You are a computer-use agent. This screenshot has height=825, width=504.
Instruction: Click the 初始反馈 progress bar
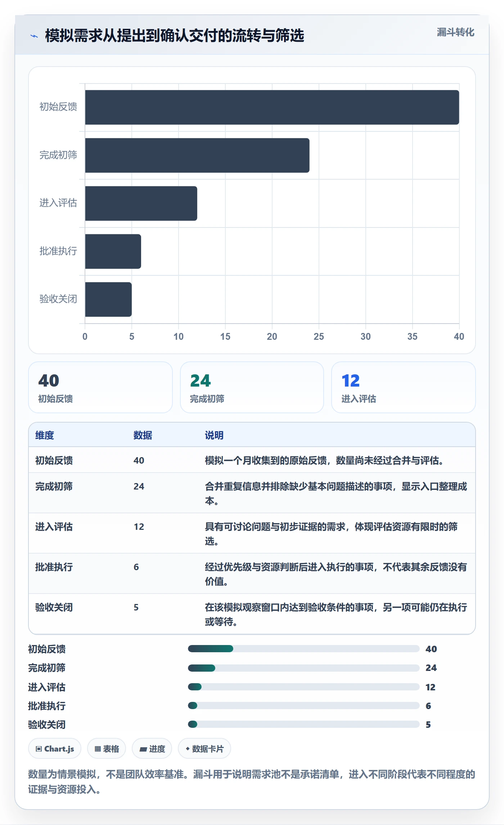[303, 649]
